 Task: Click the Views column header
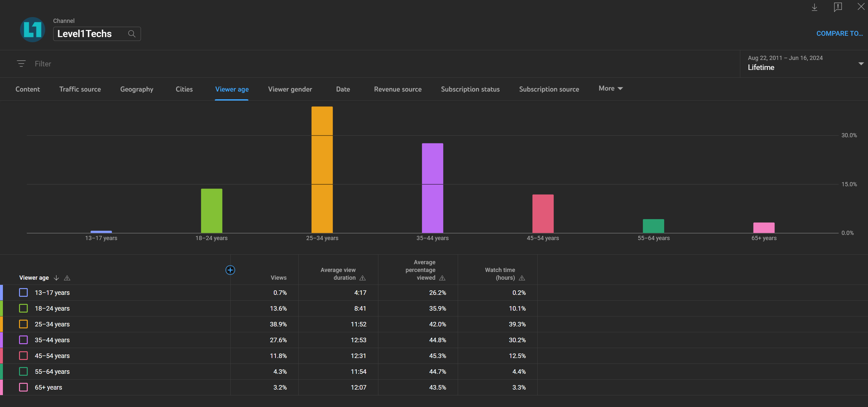278,278
